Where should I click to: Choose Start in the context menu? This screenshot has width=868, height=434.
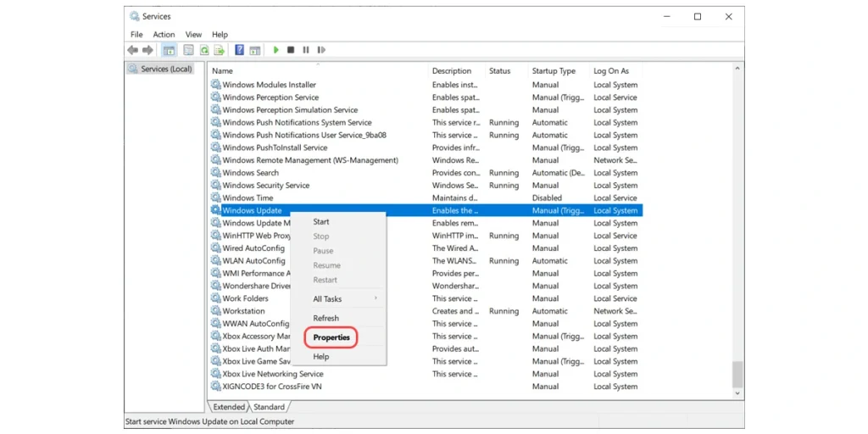(338, 221)
